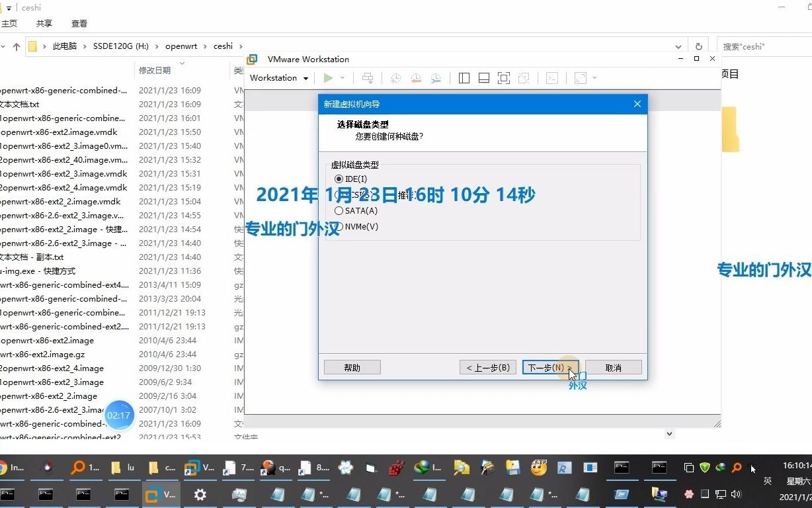Click the 搜索"ceshi" search box
This screenshot has width=812, height=508.
coord(764,47)
